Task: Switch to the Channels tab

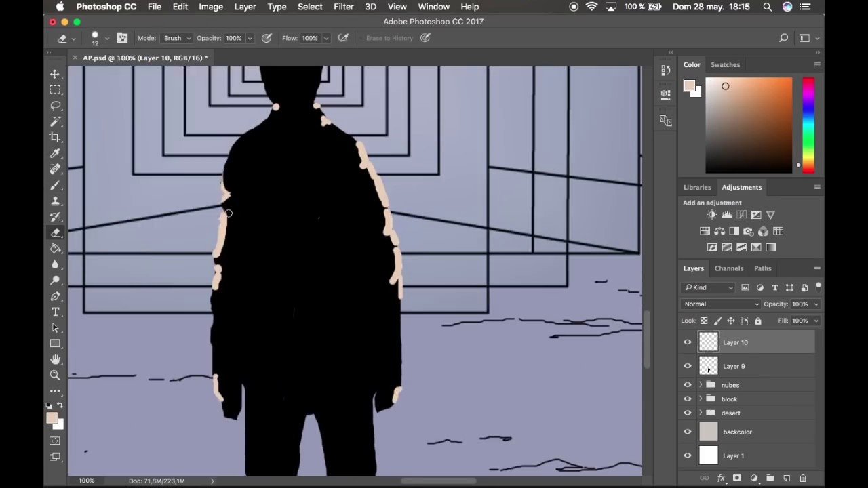Action: click(x=729, y=268)
